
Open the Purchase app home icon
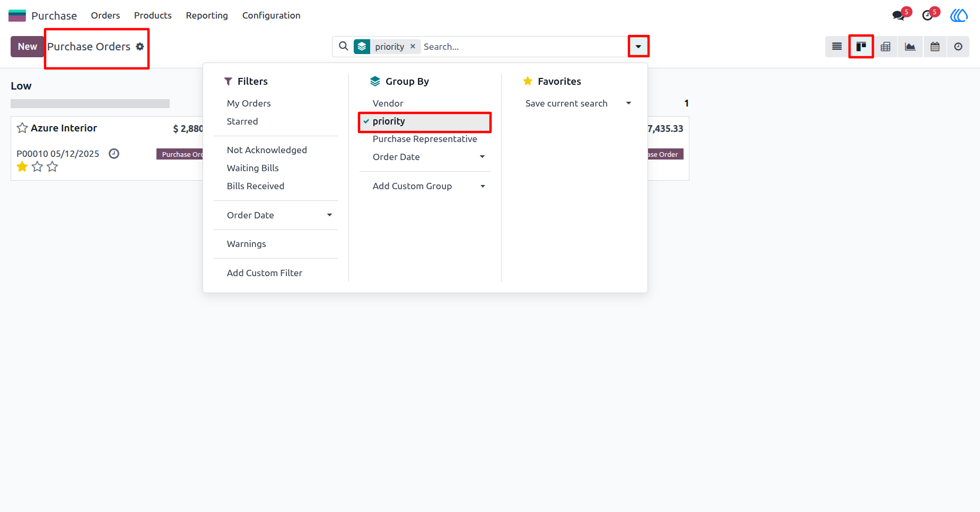[17, 15]
